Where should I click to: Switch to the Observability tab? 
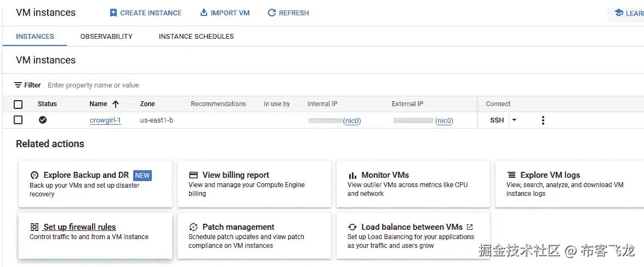pyautogui.click(x=106, y=37)
